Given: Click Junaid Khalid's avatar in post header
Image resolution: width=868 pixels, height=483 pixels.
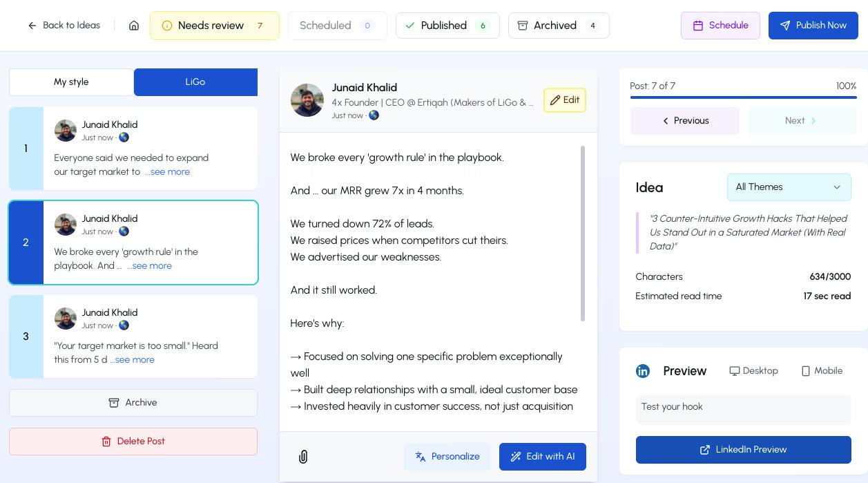Looking at the screenshot, I should tap(307, 100).
